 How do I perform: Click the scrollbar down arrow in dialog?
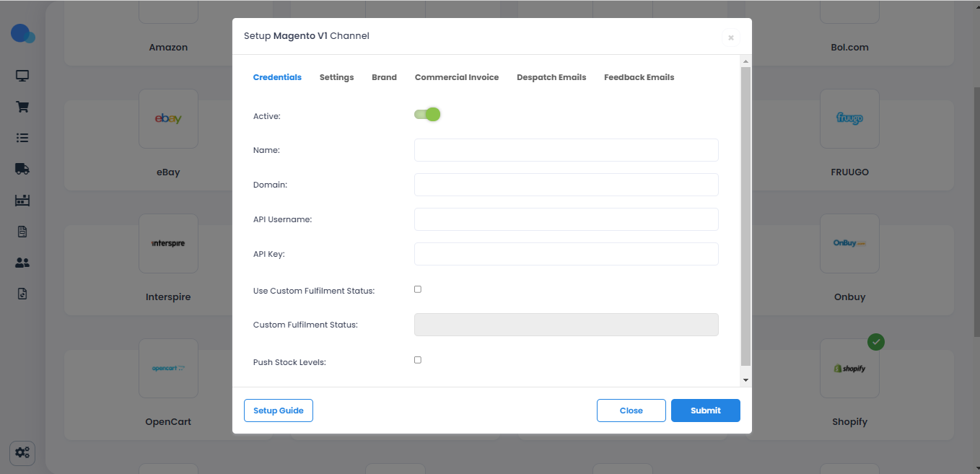coord(745,379)
